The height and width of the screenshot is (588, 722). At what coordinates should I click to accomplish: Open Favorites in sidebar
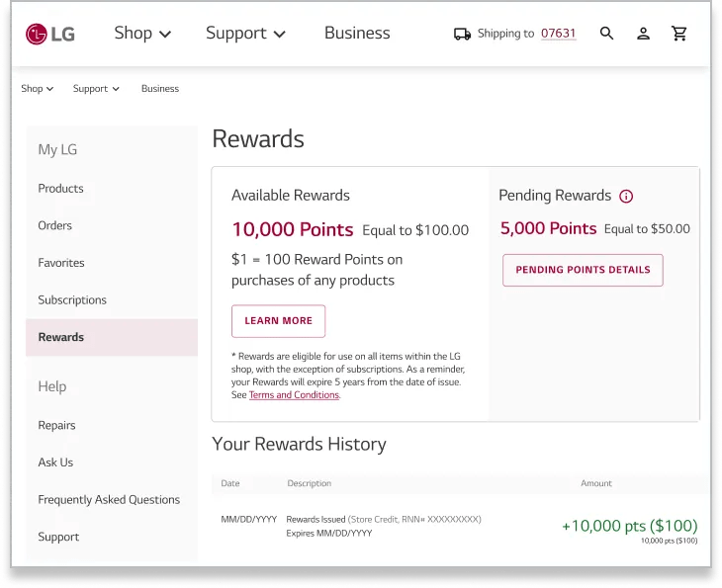[61, 263]
